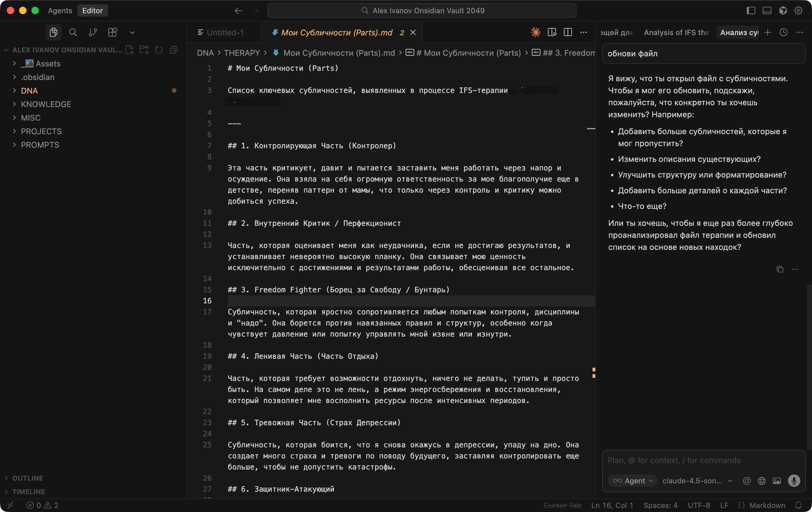Screen dimensions: 812x512
Task: Click the microphone voice input button
Action: (794, 481)
